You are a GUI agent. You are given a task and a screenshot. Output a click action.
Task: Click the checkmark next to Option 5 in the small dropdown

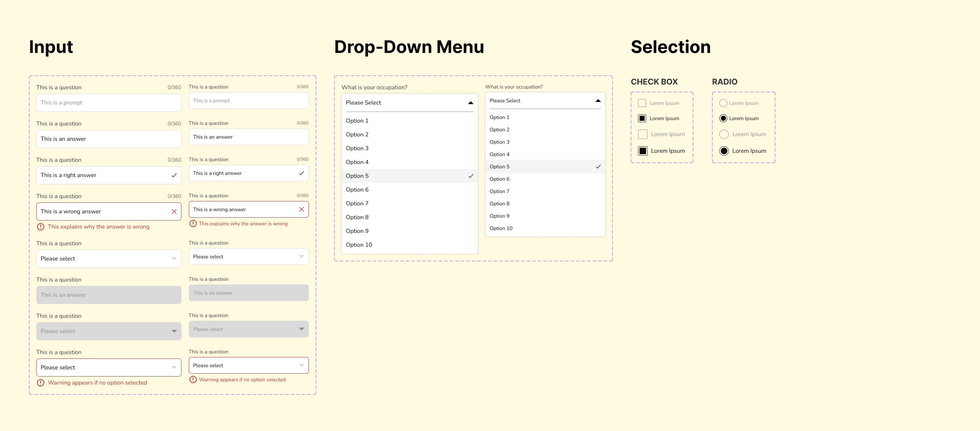[x=598, y=167]
